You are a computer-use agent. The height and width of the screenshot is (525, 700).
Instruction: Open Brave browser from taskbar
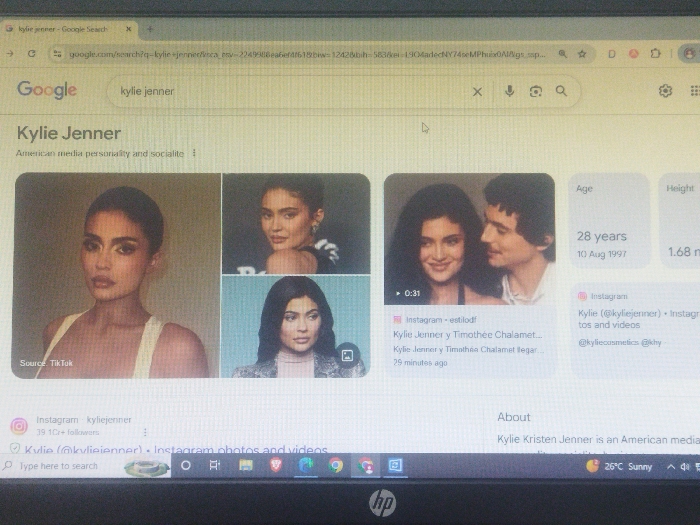point(275,466)
